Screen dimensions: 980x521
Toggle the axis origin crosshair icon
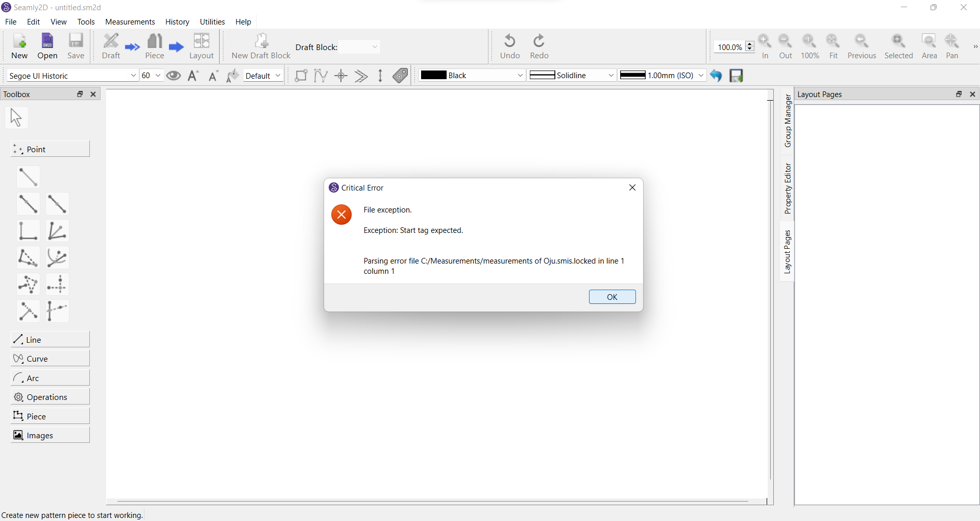point(341,76)
